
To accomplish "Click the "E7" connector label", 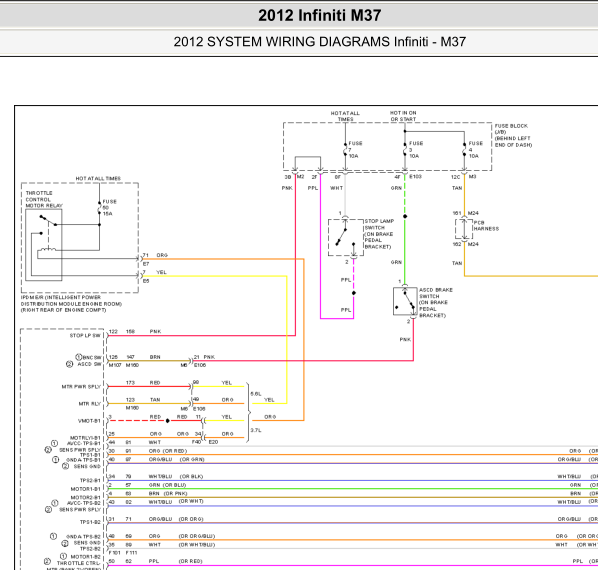I will pyautogui.click(x=146, y=264).
